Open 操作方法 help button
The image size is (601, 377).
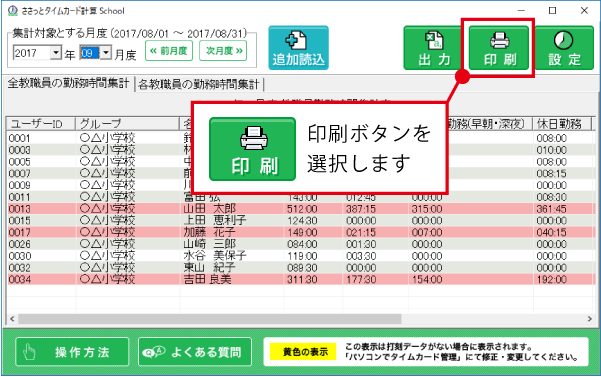pos(72,352)
